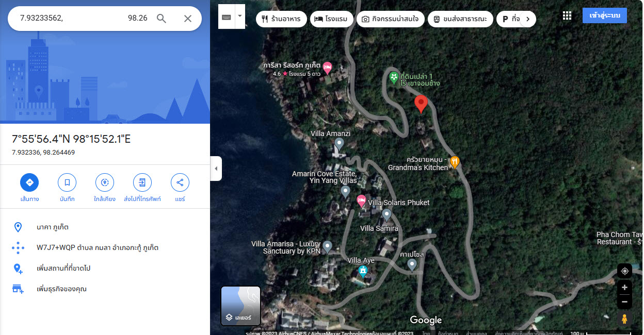Open the keyboard input tools dropdown arrow
Image resolution: width=644 pixels, height=335 pixels.
coord(239,16)
